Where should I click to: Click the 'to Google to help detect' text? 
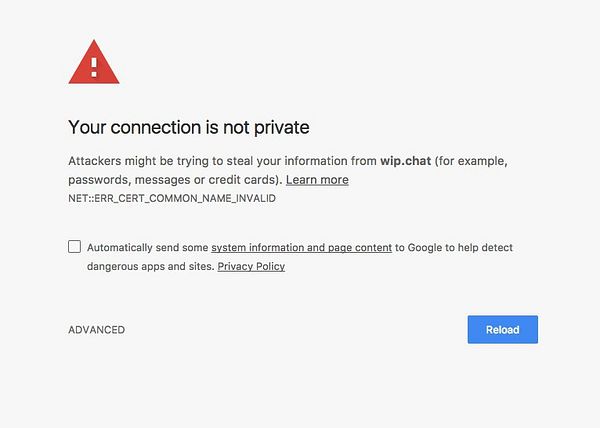[x=454, y=247]
